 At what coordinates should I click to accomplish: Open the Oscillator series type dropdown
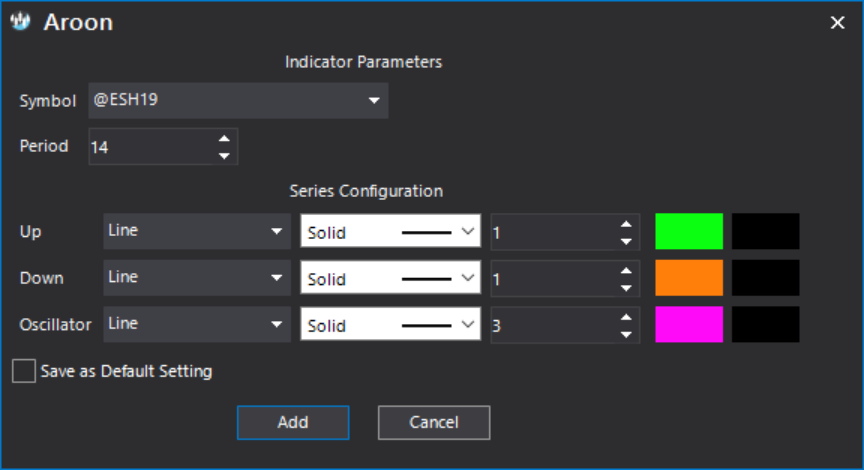(x=197, y=324)
